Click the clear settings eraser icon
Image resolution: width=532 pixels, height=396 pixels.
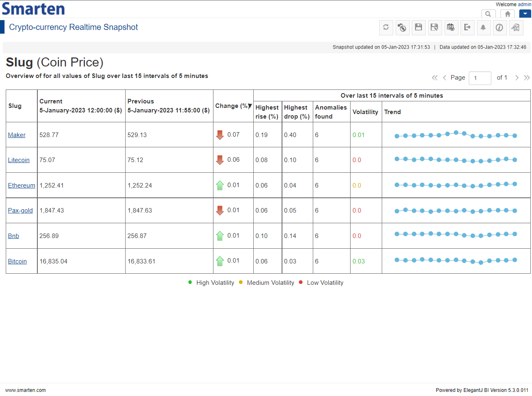coord(516,27)
